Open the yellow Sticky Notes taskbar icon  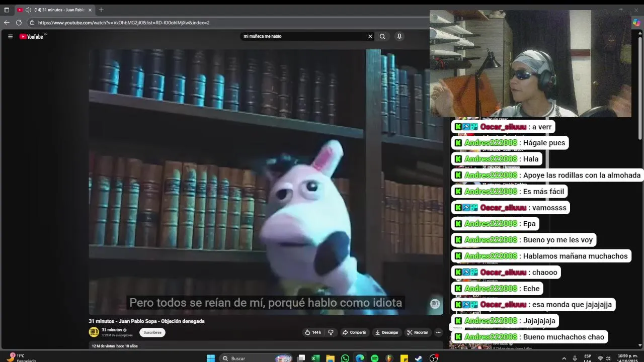(x=404, y=358)
